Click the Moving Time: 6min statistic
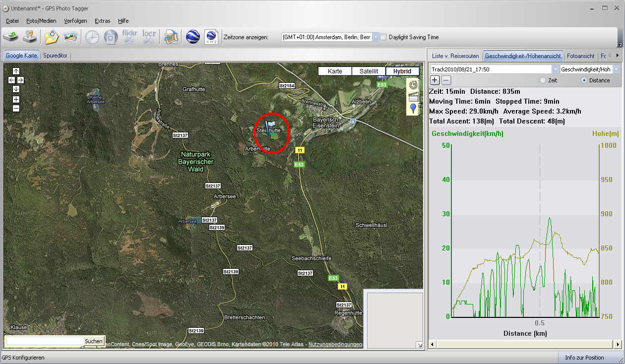 pyautogui.click(x=459, y=101)
